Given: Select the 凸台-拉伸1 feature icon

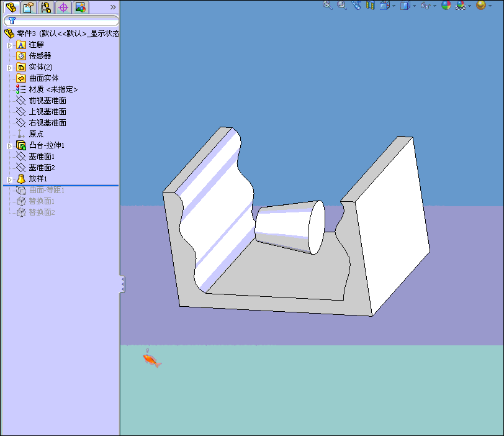Looking at the screenshot, I should click(21, 145).
